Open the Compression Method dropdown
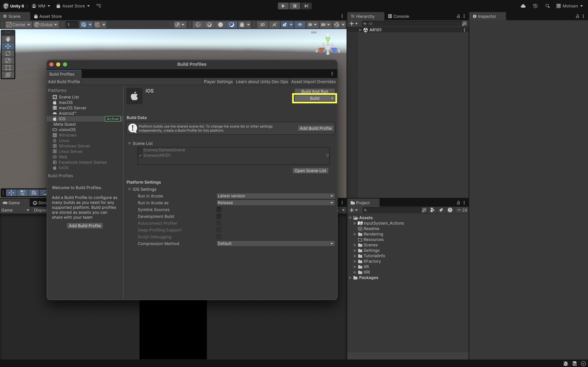This screenshot has height=367, width=588. (x=275, y=243)
